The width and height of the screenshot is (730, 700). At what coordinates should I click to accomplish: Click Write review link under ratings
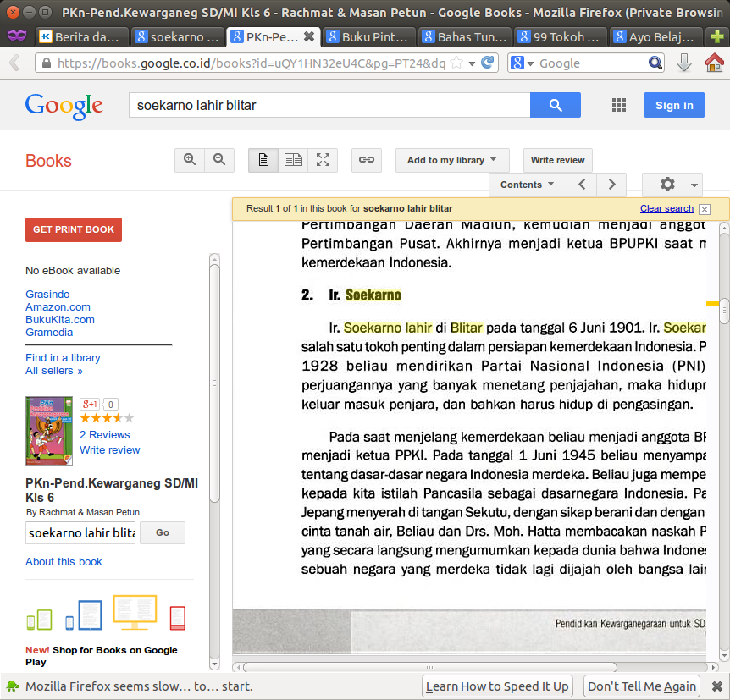[x=110, y=450]
